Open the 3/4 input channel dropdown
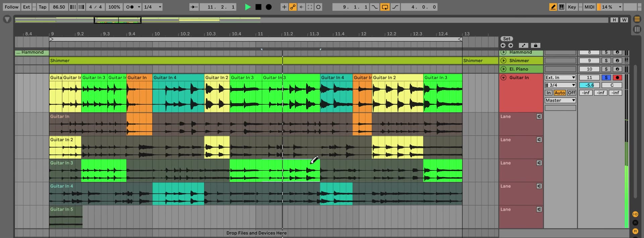Viewport: 644px width, 238px height. (560, 85)
